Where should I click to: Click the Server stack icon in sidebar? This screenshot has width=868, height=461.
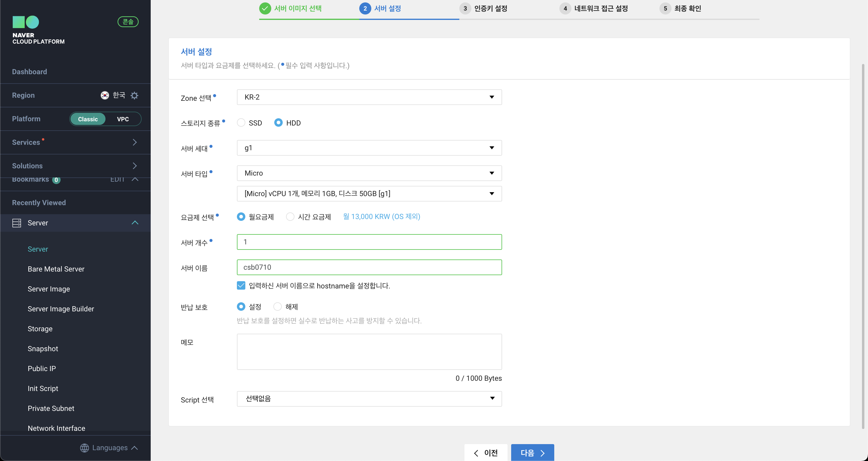click(17, 223)
